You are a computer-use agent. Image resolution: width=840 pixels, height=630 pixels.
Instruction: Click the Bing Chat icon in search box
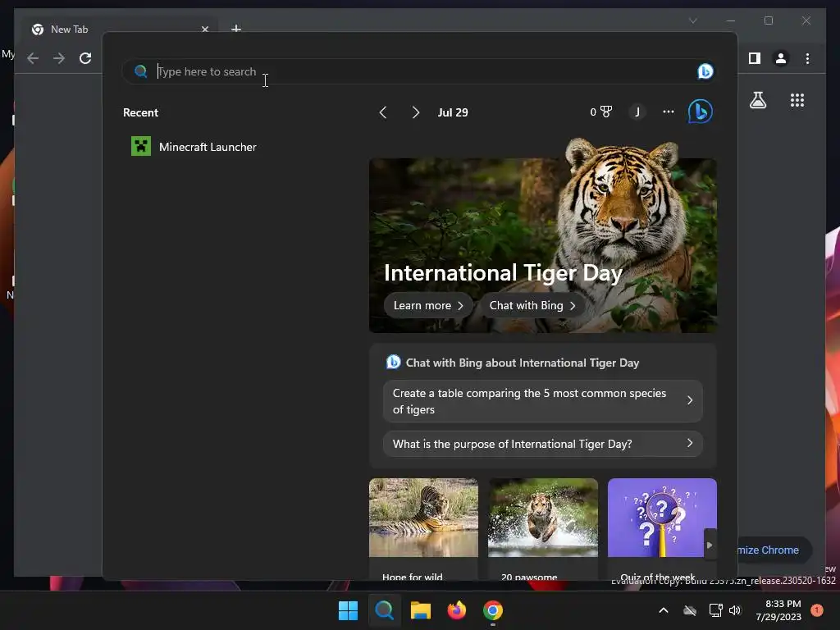point(705,71)
